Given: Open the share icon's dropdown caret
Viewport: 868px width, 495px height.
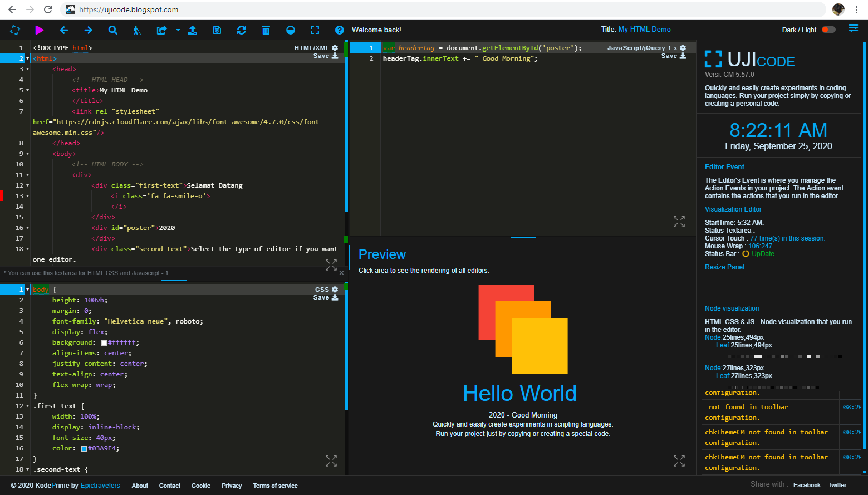Looking at the screenshot, I should point(178,30).
